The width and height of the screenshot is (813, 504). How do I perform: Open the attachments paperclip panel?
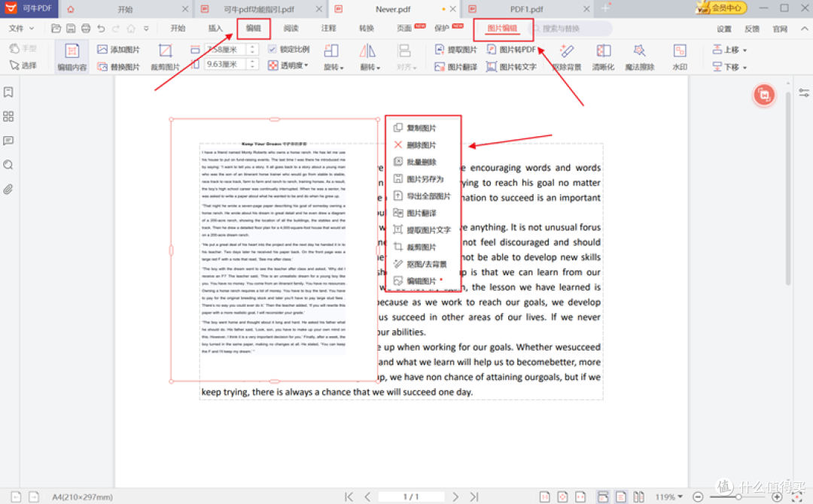tap(8, 189)
